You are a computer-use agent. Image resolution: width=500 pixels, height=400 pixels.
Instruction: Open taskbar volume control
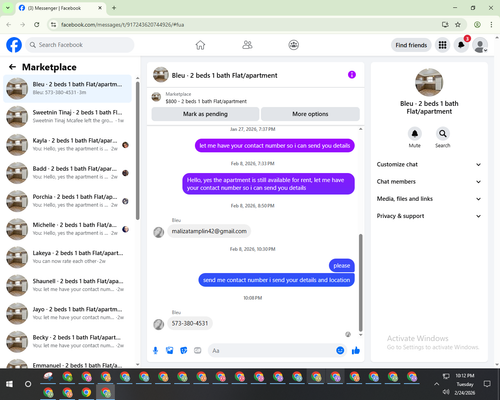coord(446,392)
